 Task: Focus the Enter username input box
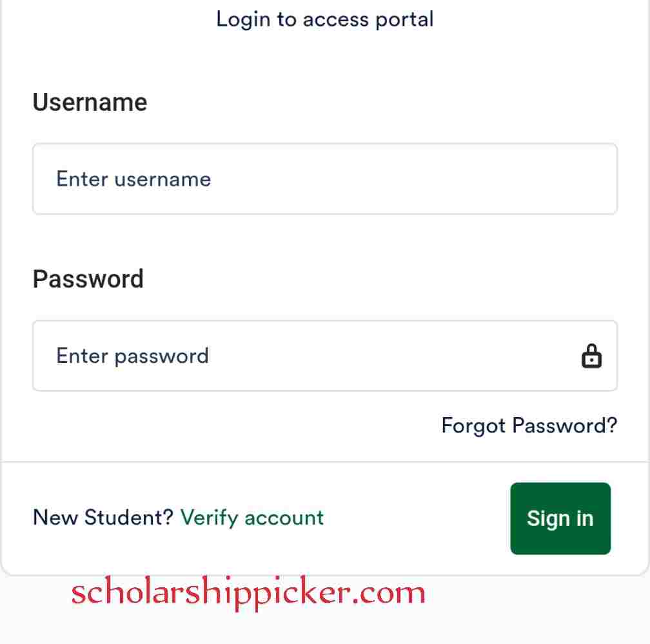click(x=325, y=179)
